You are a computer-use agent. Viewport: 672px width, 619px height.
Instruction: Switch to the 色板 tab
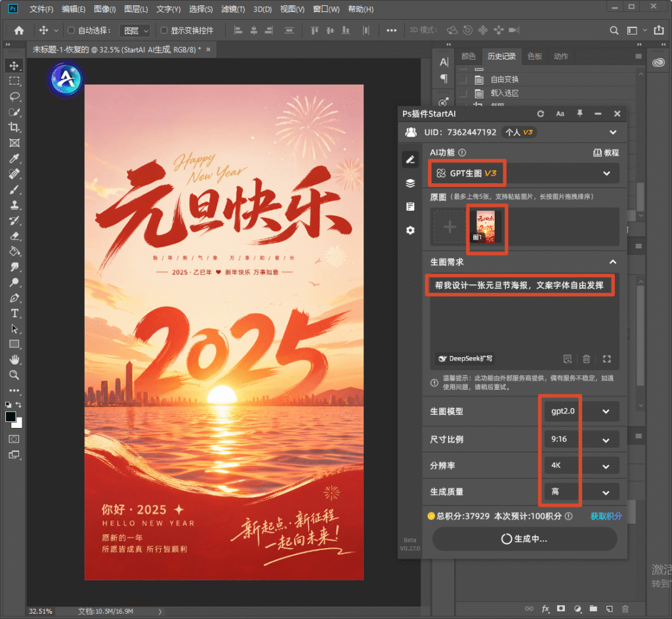[534, 56]
